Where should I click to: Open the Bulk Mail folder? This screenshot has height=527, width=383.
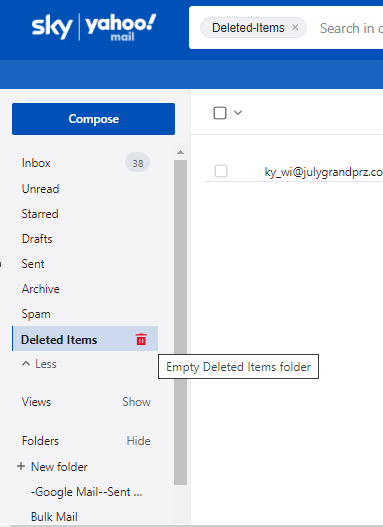pos(54,517)
